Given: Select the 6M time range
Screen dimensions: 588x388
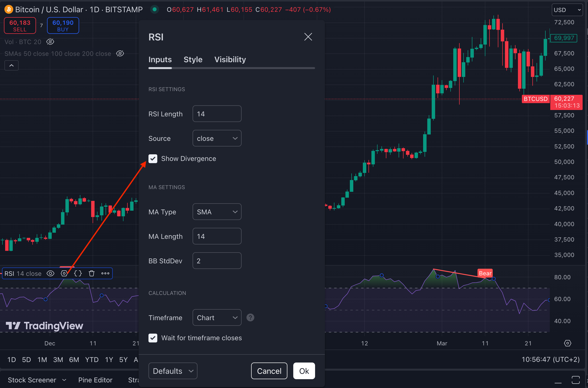Looking at the screenshot, I should pyautogui.click(x=74, y=360).
